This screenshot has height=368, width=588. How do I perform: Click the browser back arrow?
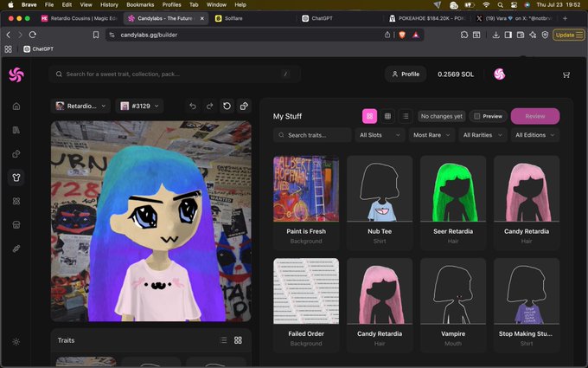coord(9,35)
